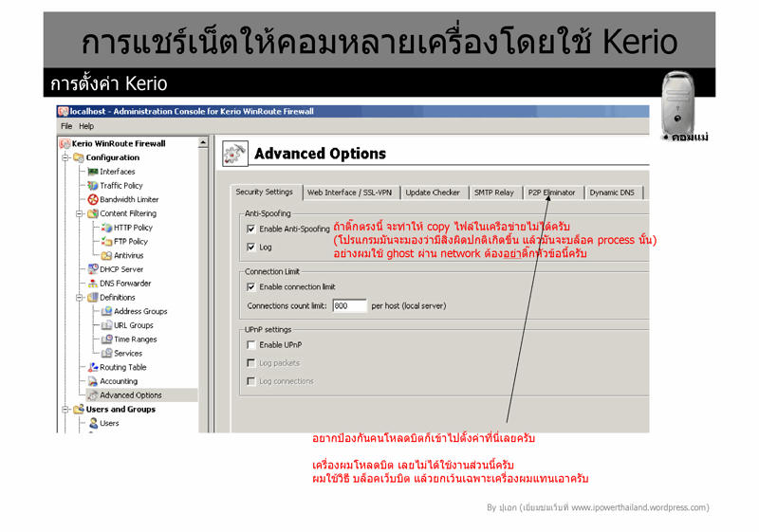Select FTP Policy tree item
The width and height of the screenshot is (759, 532).
point(131,241)
